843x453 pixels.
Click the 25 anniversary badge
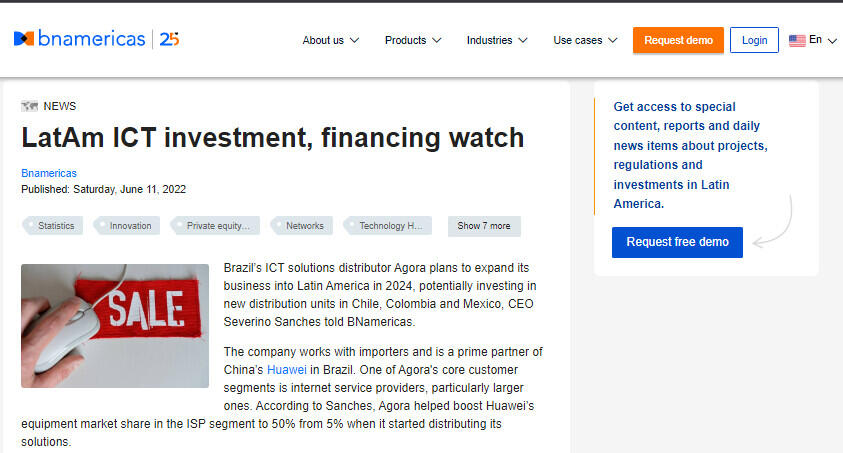(169, 39)
